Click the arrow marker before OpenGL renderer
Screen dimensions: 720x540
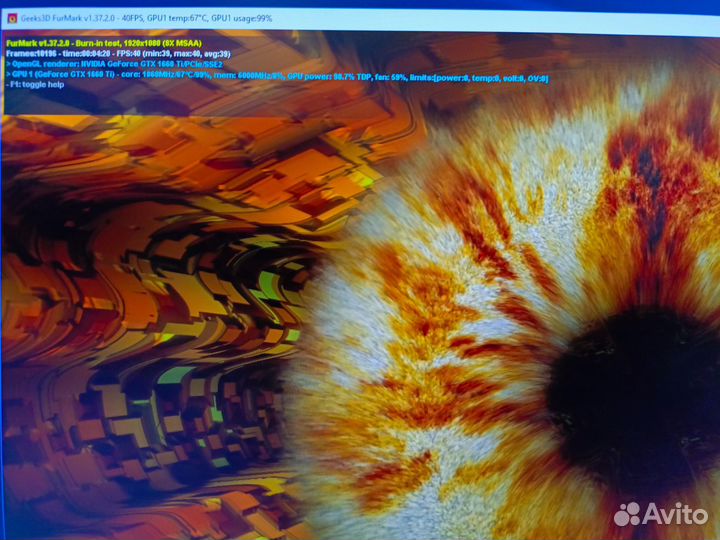click(7, 66)
